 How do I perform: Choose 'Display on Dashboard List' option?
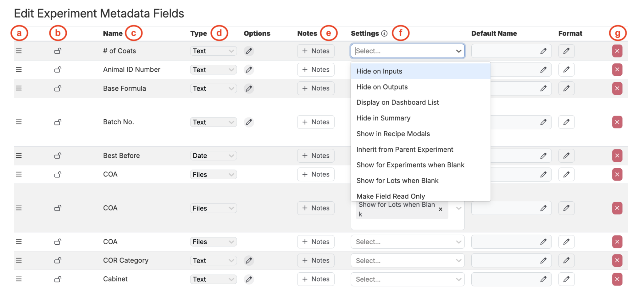pos(420,102)
